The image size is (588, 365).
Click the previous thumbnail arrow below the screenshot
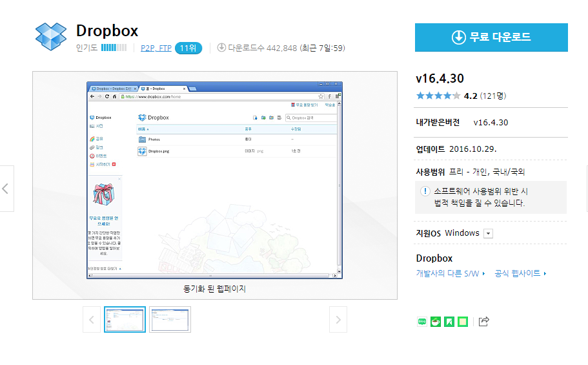tap(92, 320)
